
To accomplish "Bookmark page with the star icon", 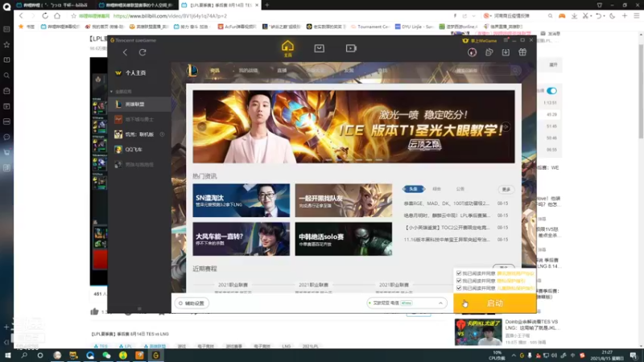I will (73, 16).
